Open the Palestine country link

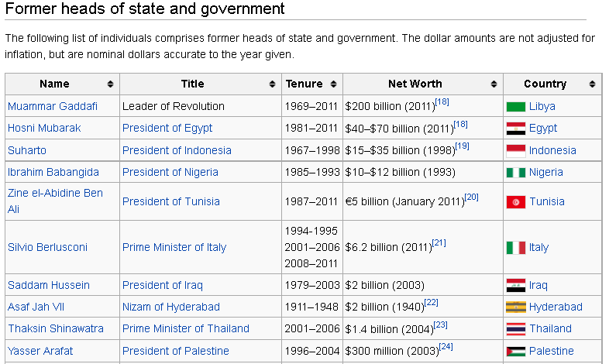coord(552,351)
